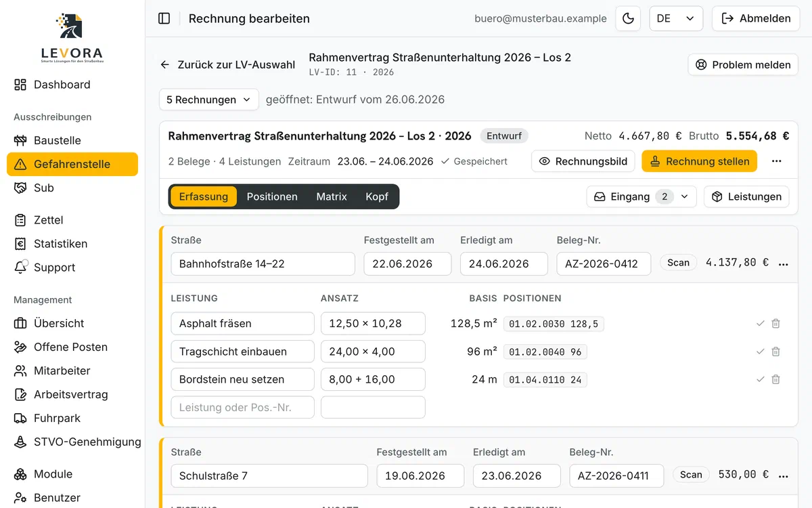
Task: Delete the Bordstein neu setzen row
Action: 775,379
